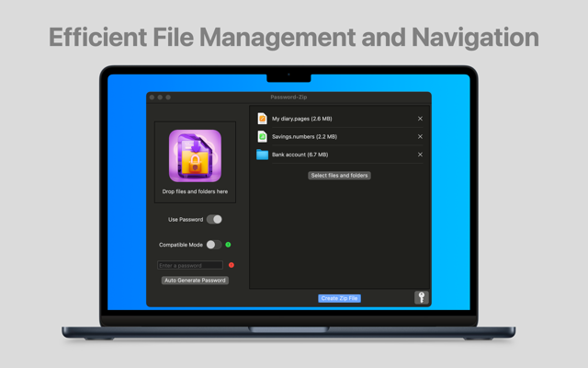The height and width of the screenshot is (368, 588).
Task: Close the Password-Zip window
Action: coord(152,98)
